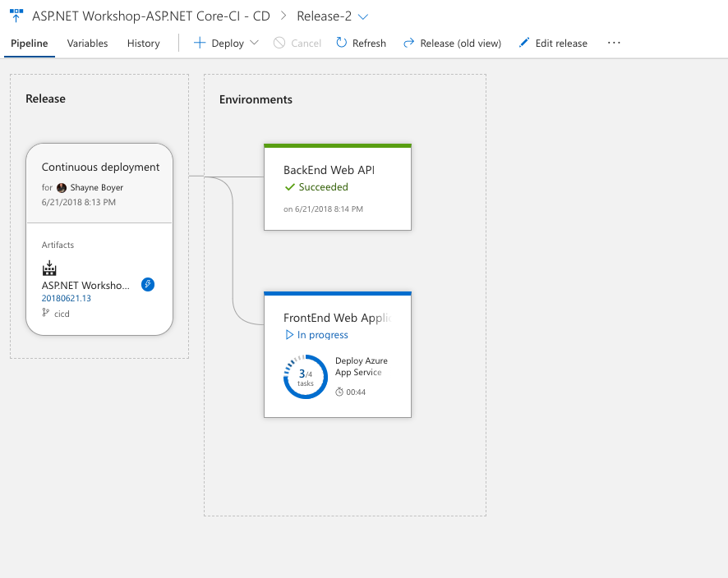Open the FrontEnd Web Application environment card
Viewport: 728px width, 578px height.
(338, 355)
